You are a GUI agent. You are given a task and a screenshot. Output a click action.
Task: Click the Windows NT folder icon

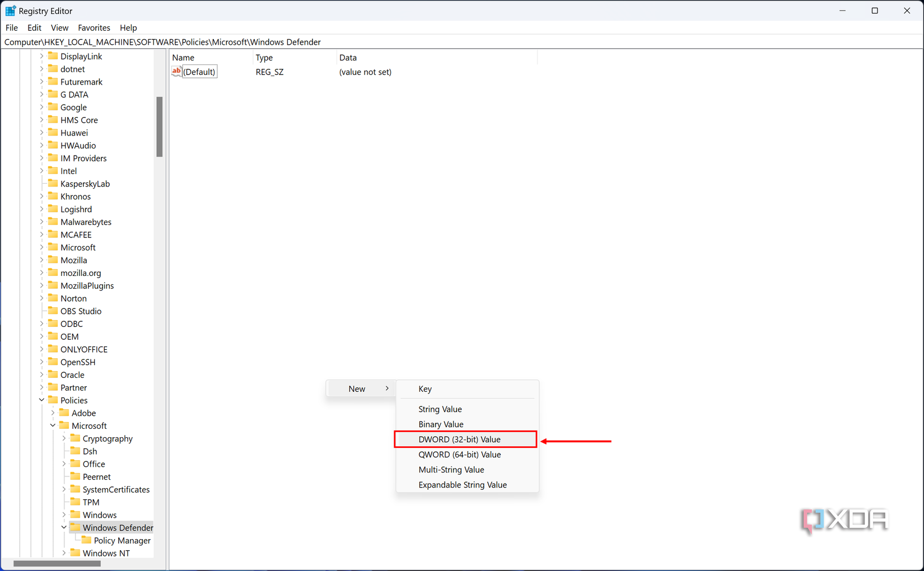tap(76, 553)
